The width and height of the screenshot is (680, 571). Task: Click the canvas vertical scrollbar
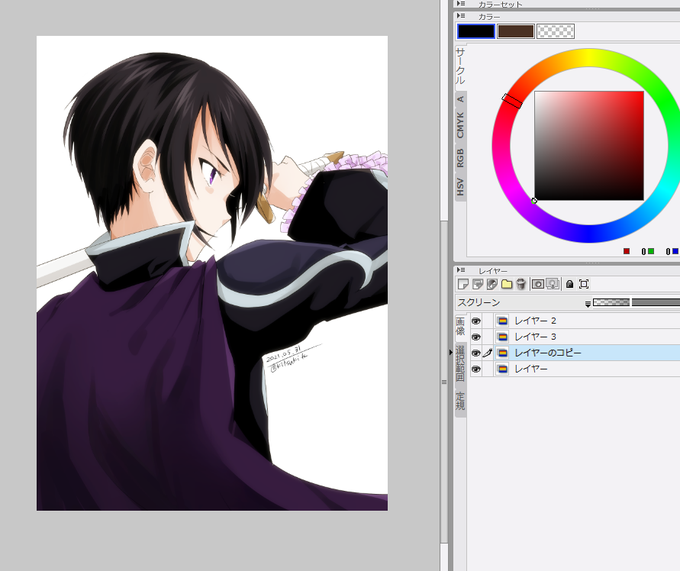[444, 382]
